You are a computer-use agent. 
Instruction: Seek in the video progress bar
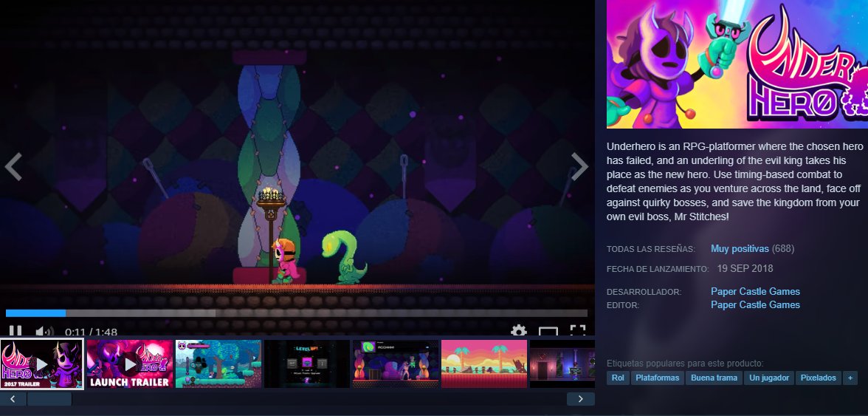click(297, 313)
